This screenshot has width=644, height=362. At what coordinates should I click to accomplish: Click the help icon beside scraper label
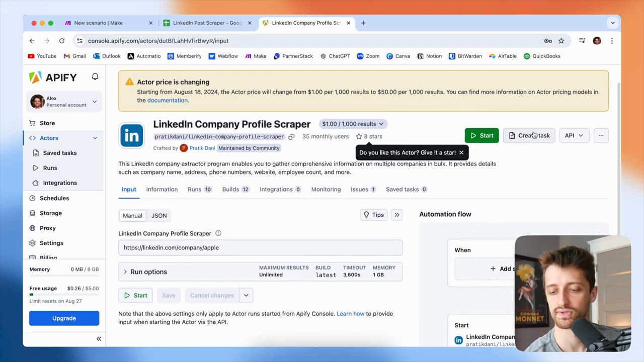218,233
